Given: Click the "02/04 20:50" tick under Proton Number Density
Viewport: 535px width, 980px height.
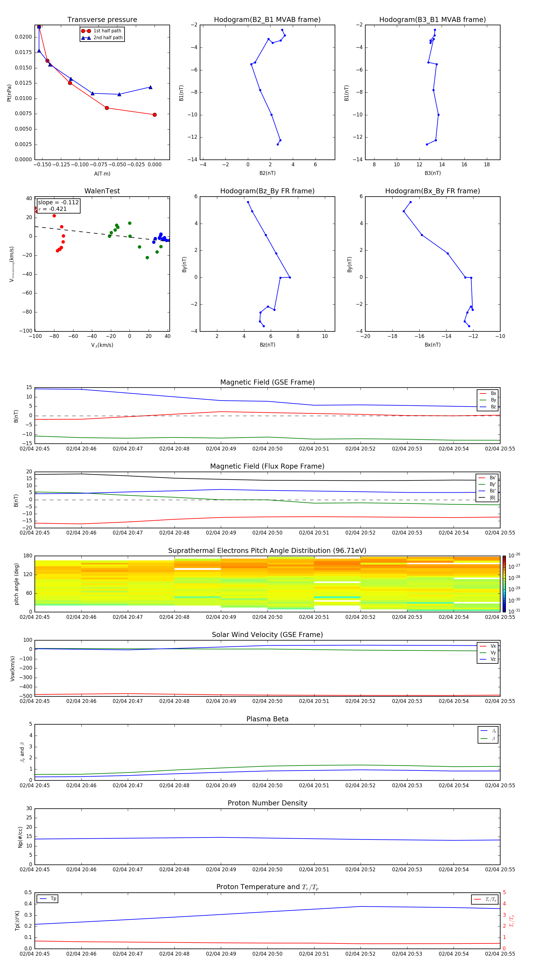Looking at the screenshot, I should coord(267,869).
